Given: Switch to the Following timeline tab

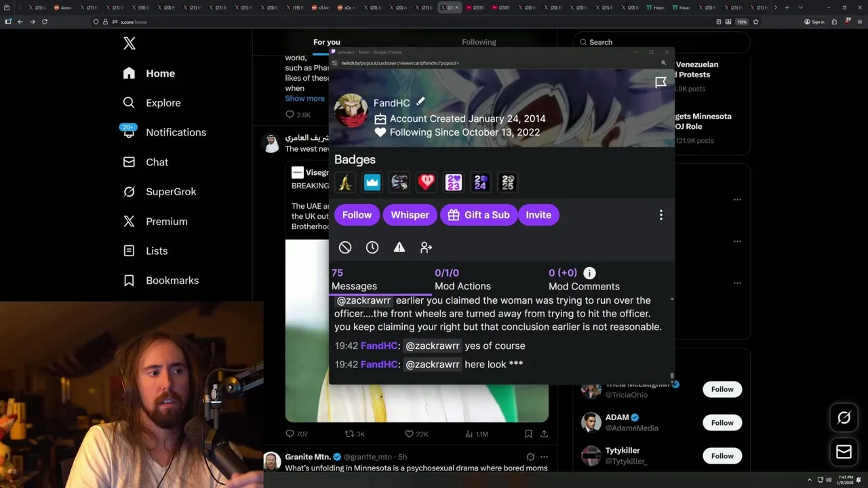Looking at the screenshot, I should pos(479,42).
